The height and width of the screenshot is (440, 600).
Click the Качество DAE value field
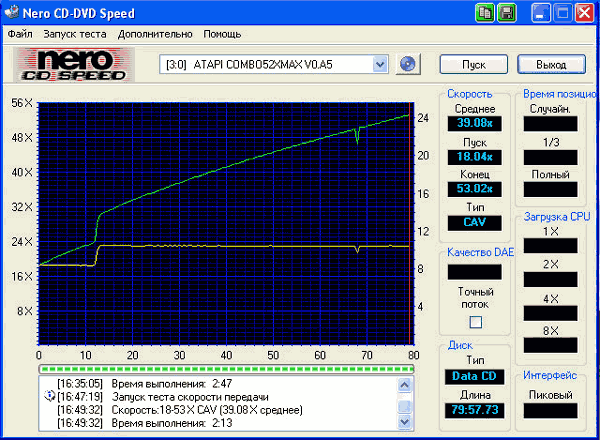pyautogui.click(x=474, y=272)
